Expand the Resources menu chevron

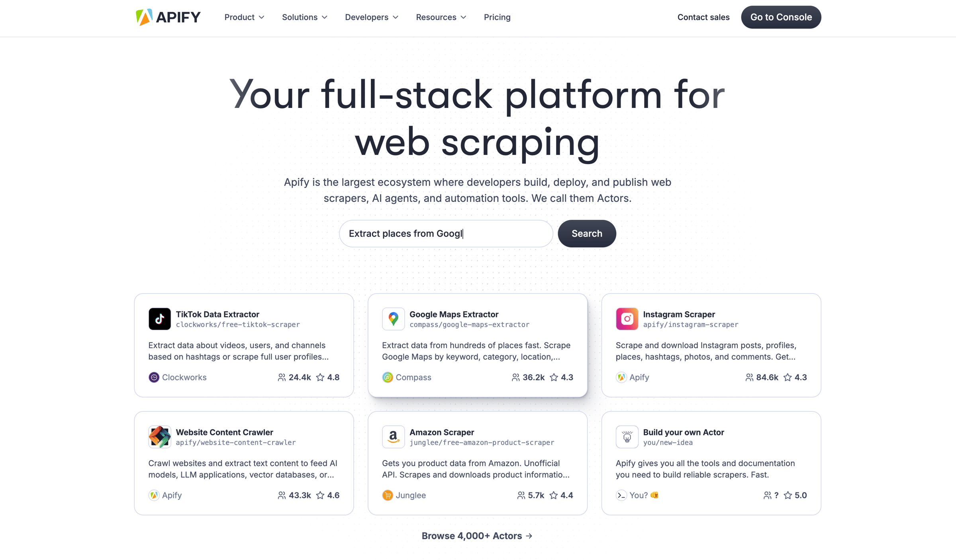click(x=463, y=17)
